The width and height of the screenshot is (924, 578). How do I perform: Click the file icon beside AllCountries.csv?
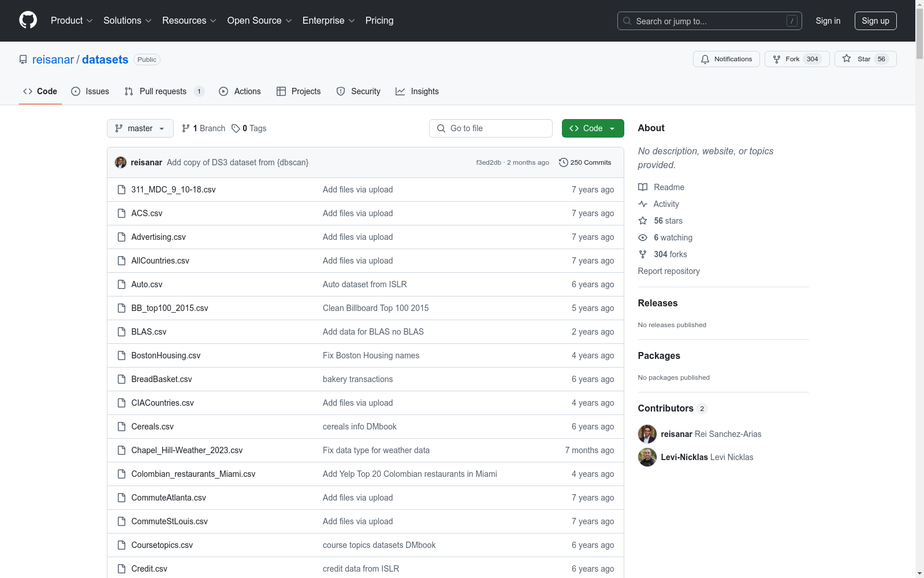point(121,261)
